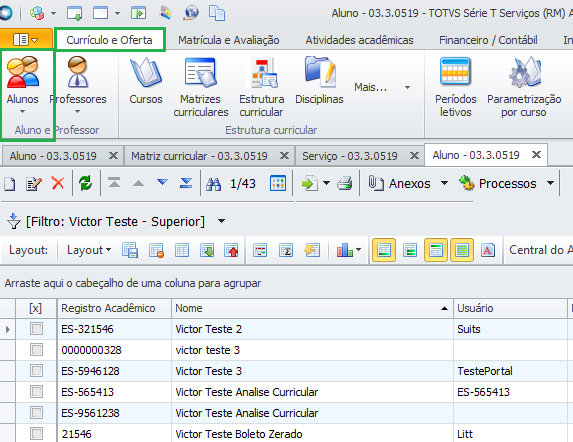
Task: Open the Layout dropdown
Action: pos(89,250)
